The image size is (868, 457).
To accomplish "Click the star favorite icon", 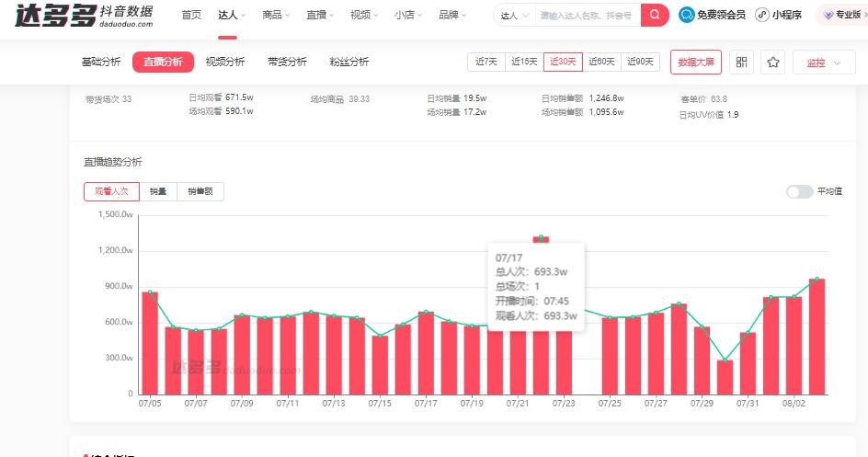I will pos(773,62).
